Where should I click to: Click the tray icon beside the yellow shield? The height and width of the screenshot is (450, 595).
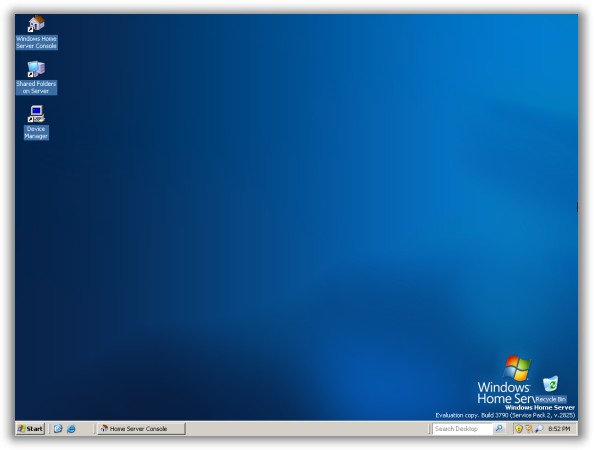[529, 429]
